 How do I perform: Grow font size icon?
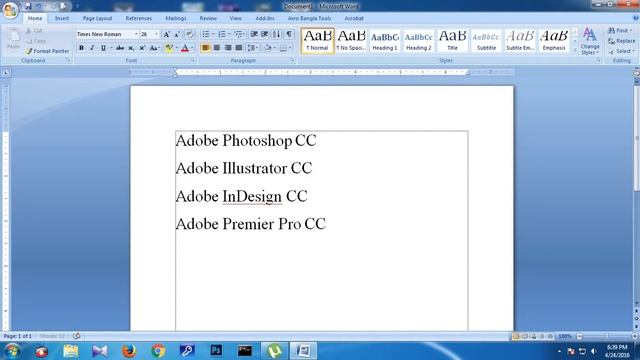[x=167, y=35]
